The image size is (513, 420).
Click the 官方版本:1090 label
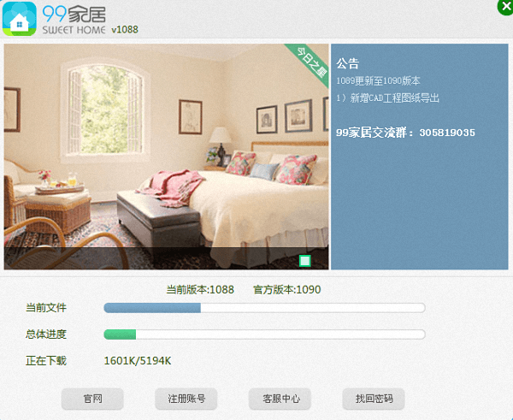(x=287, y=290)
